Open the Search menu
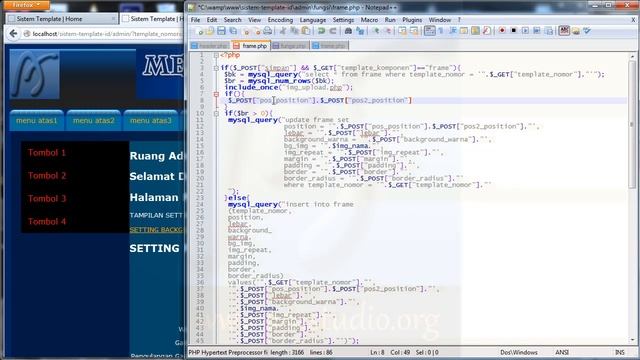Image resolution: width=640 pixels, height=360 pixels. point(233,20)
